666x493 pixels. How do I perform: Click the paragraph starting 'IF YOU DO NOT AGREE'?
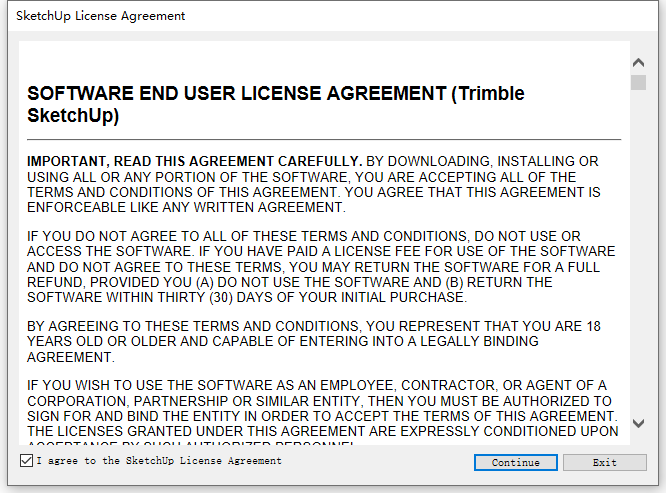point(321,267)
